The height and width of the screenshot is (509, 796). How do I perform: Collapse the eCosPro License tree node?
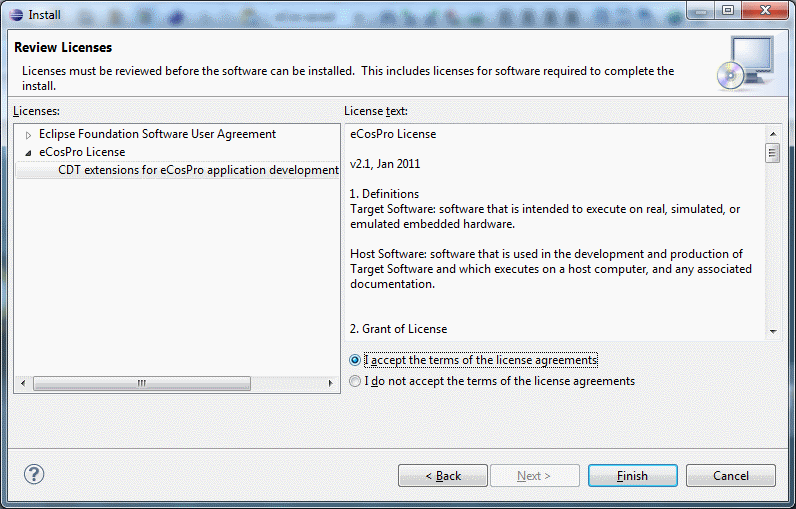coord(28,153)
